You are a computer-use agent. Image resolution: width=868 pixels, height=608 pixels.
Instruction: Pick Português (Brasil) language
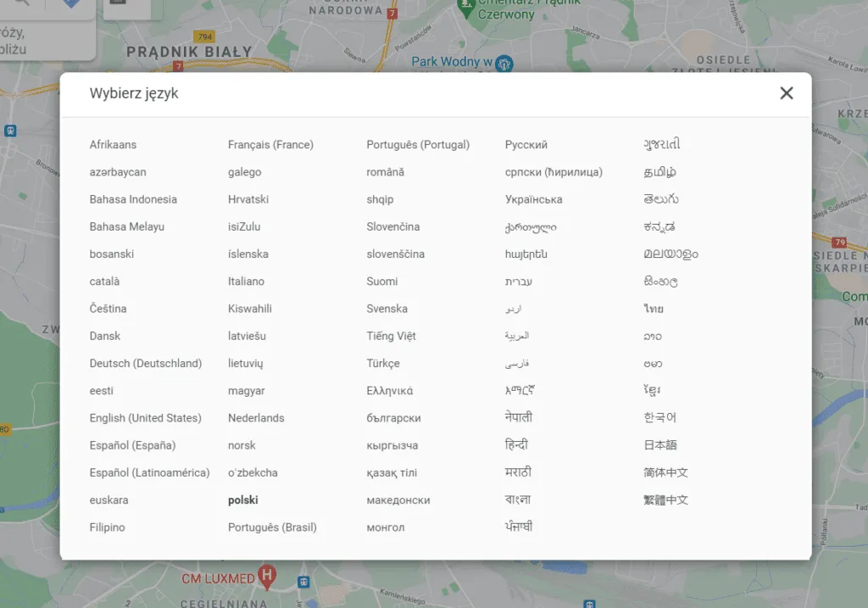pyautogui.click(x=273, y=527)
